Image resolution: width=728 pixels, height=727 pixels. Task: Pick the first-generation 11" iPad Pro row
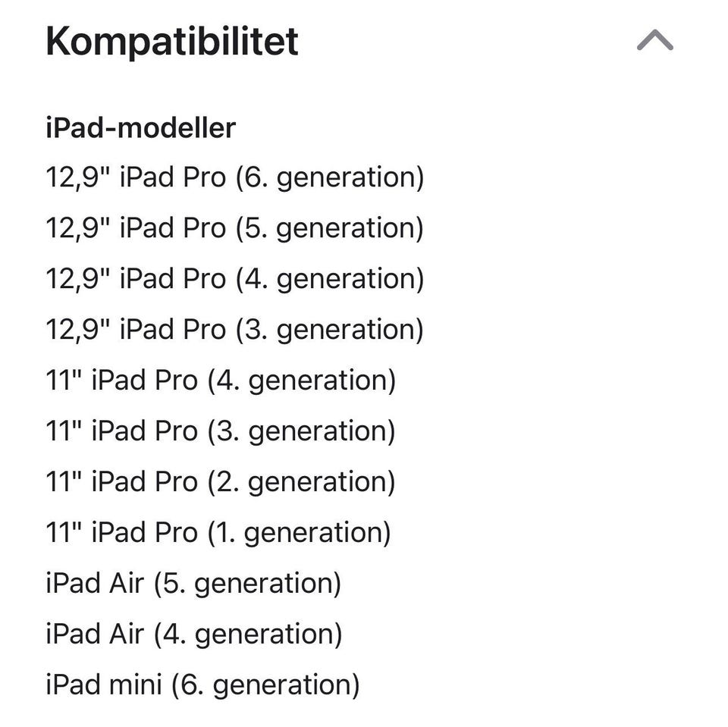[218, 532]
